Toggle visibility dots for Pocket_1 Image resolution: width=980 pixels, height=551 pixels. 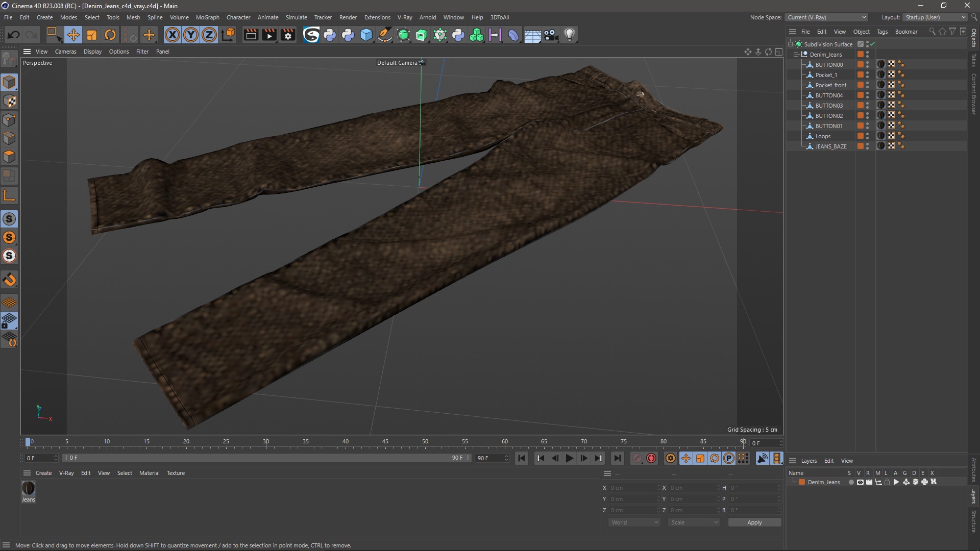tap(867, 74)
